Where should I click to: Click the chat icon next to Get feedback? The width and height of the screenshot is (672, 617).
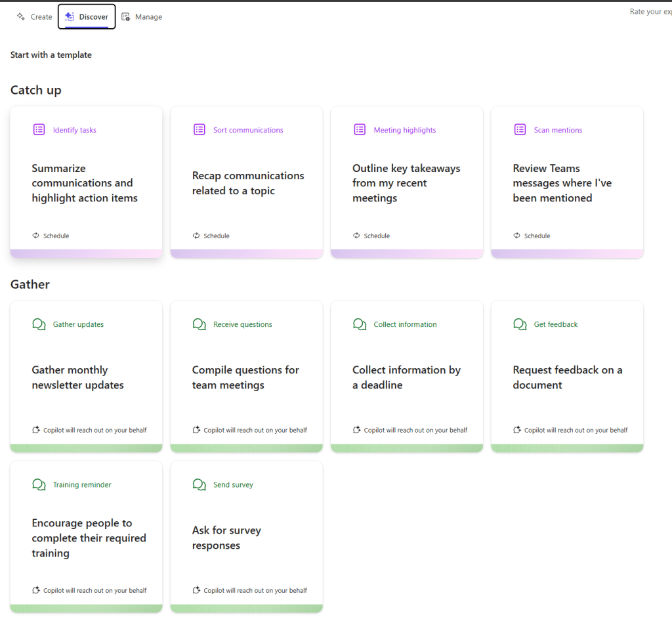[x=520, y=324]
